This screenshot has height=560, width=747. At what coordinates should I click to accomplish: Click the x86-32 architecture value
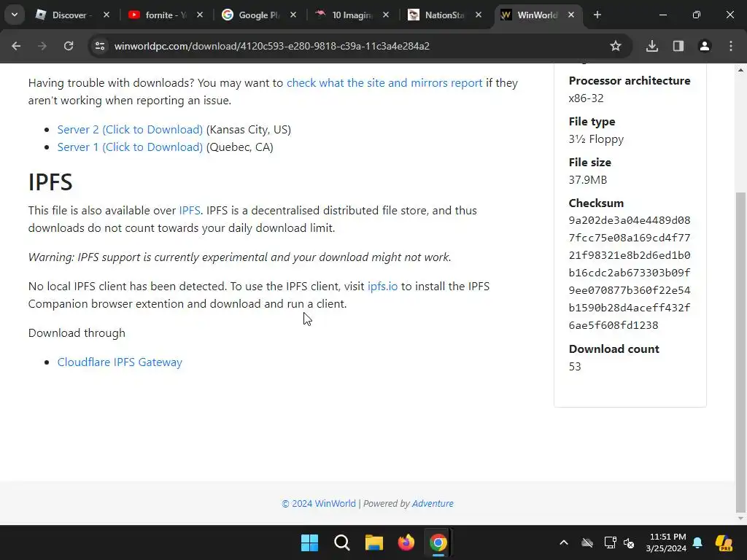click(x=586, y=98)
